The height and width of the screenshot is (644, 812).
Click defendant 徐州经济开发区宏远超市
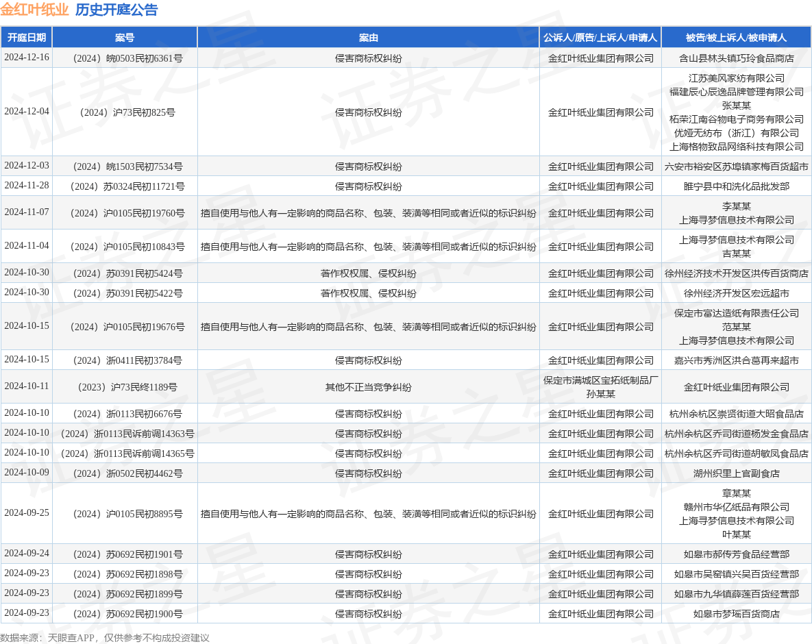point(737,293)
